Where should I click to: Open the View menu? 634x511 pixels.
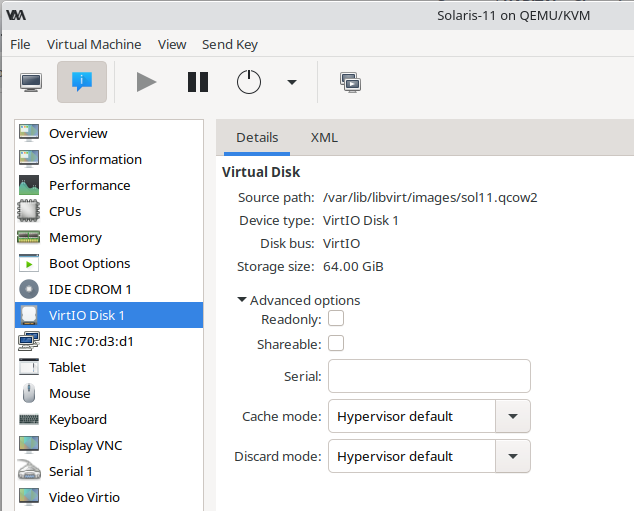[172, 44]
